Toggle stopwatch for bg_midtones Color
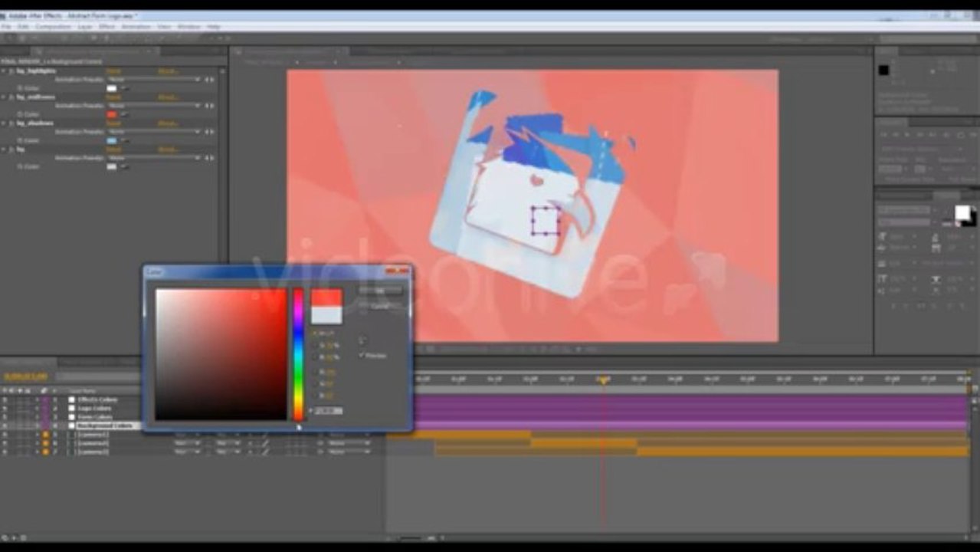Image resolution: width=980 pixels, height=552 pixels. pos(21,114)
